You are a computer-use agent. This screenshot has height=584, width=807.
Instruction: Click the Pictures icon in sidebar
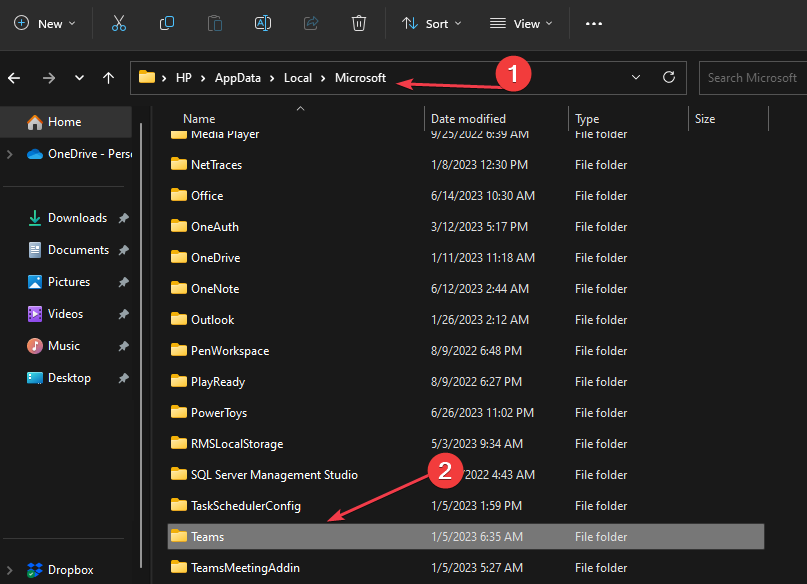pos(34,282)
